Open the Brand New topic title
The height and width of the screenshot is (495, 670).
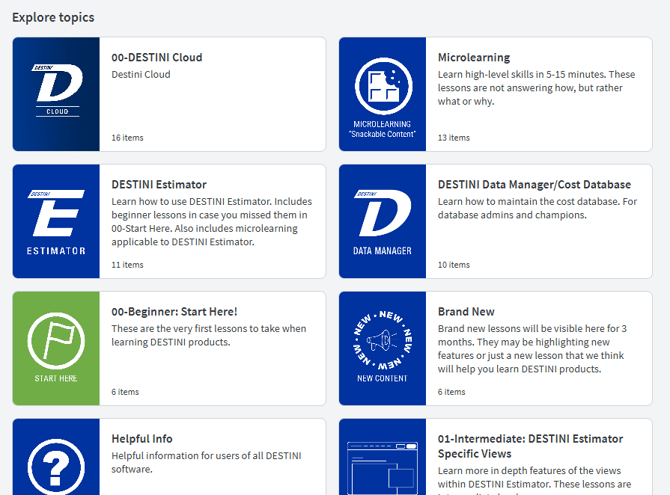[466, 312]
